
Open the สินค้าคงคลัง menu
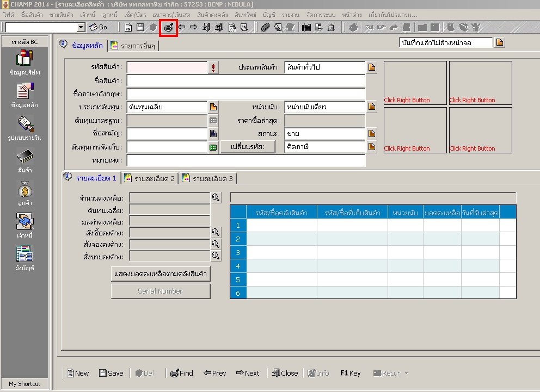pos(212,15)
